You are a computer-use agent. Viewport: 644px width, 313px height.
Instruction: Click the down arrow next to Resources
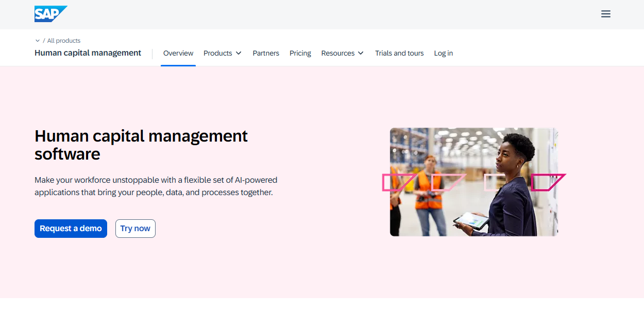click(361, 53)
